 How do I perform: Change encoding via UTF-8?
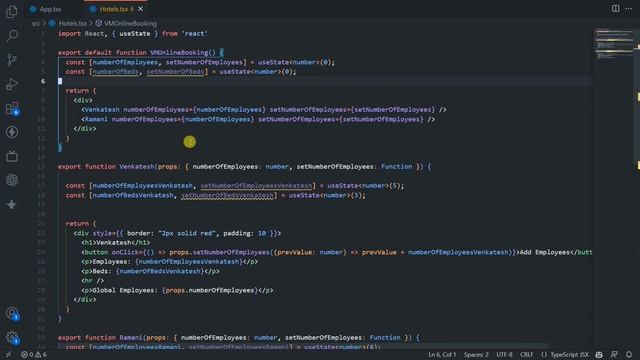pyautogui.click(x=504, y=355)
